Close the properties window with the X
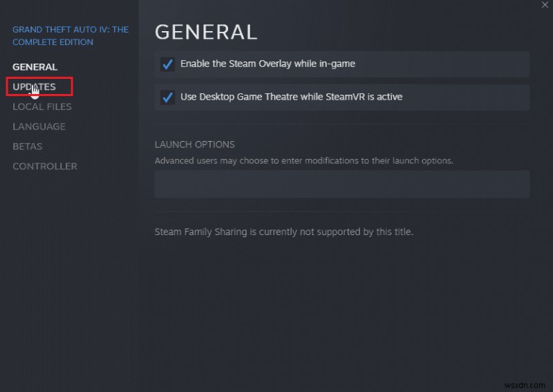Viewport: 553px width, 392px height. pyautogui.click(x=545, y=5)
